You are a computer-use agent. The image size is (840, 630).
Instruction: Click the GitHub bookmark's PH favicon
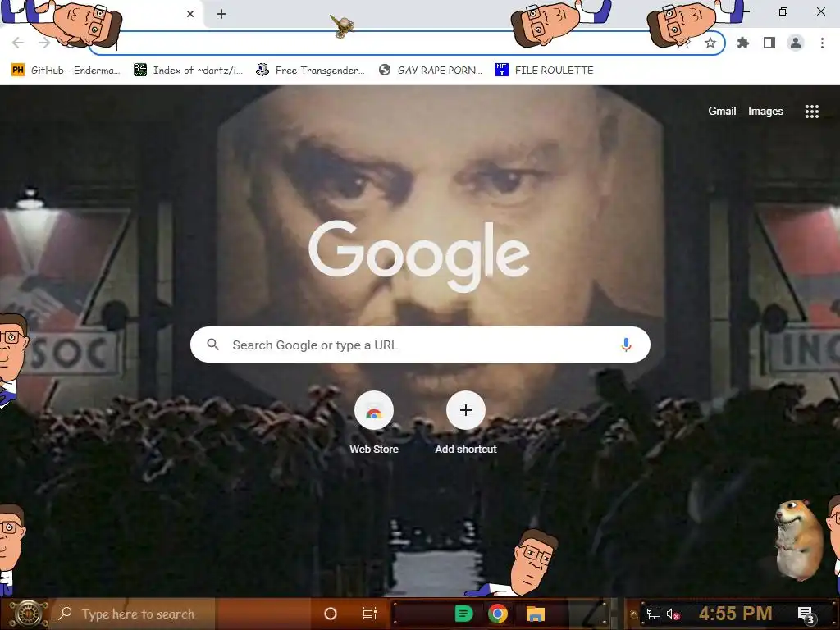click(18, 71)
